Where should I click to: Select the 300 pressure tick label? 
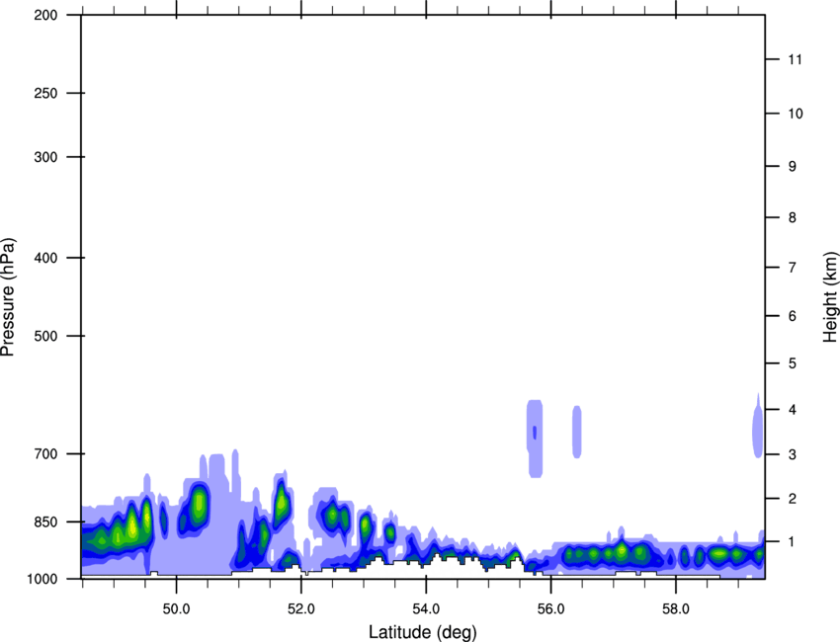(45, 157)
